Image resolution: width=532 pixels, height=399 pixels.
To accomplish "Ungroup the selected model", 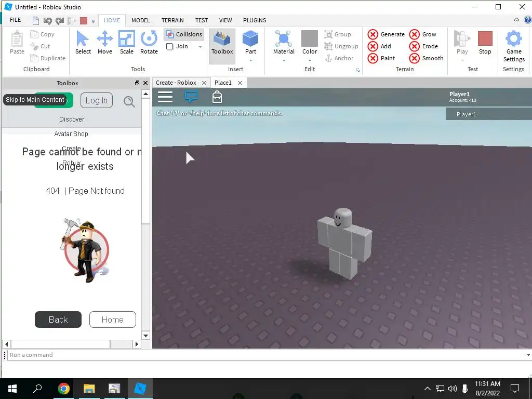I will [x=341, y=46].
